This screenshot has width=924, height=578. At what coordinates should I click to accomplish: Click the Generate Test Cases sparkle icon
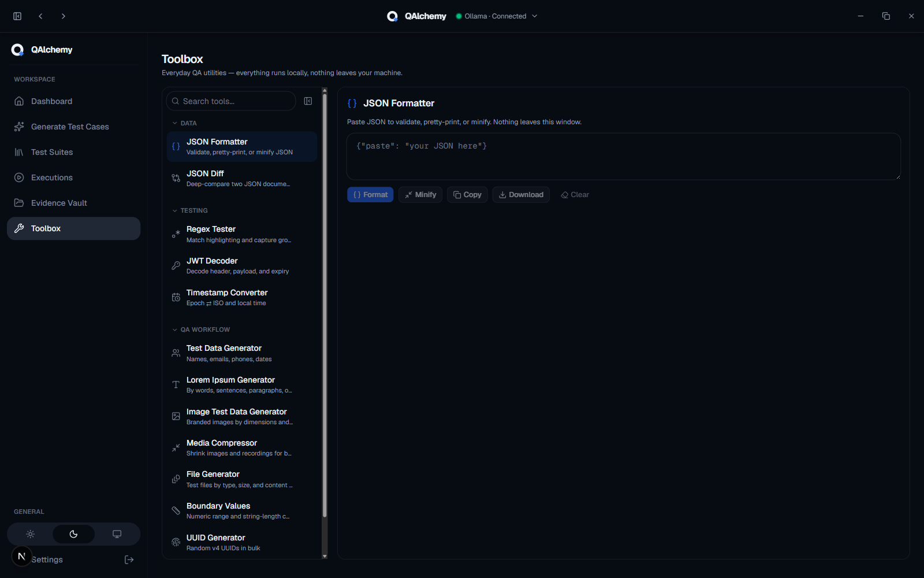(19, 127)
